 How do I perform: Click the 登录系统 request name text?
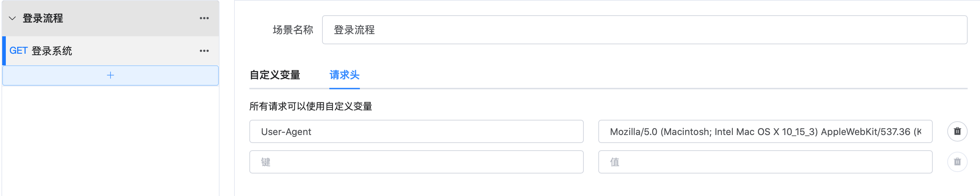click(52, 51)
